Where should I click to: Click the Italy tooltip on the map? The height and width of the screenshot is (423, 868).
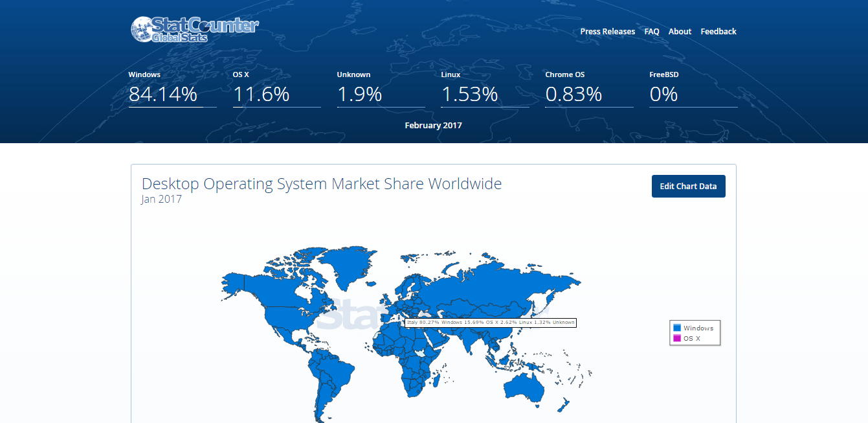pos(490,322)
